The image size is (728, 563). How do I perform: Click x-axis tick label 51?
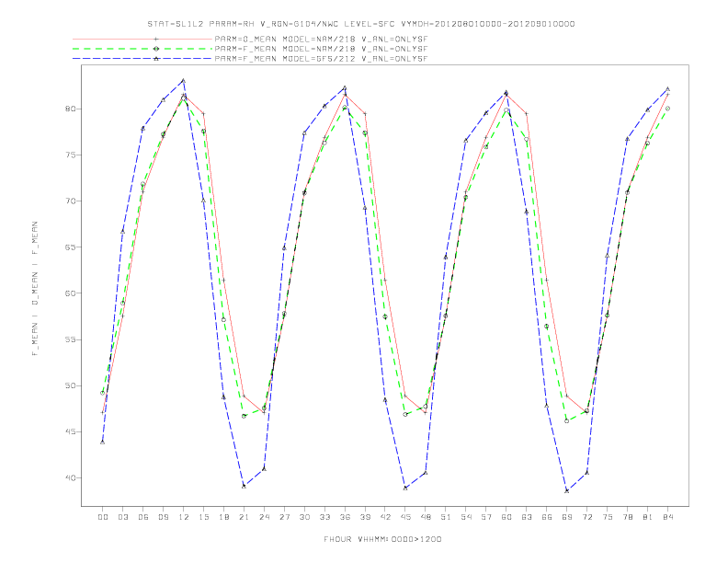(446, 517)
